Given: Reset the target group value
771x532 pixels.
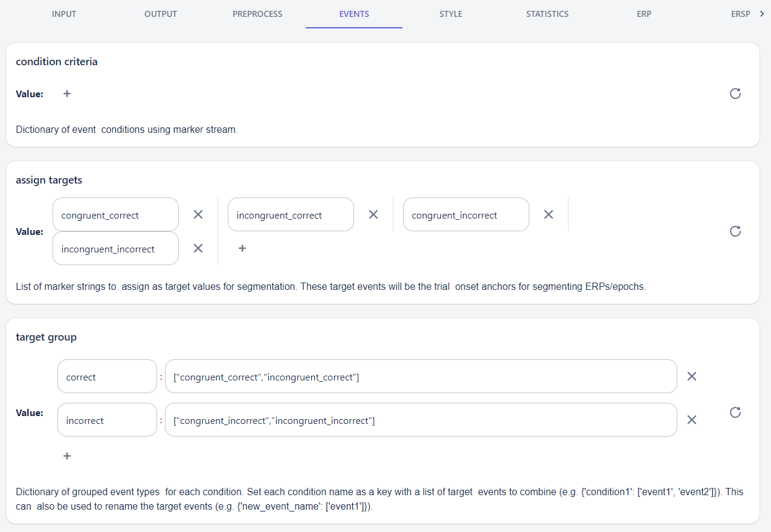Looking at the screenshot, I should click(735, 412).
